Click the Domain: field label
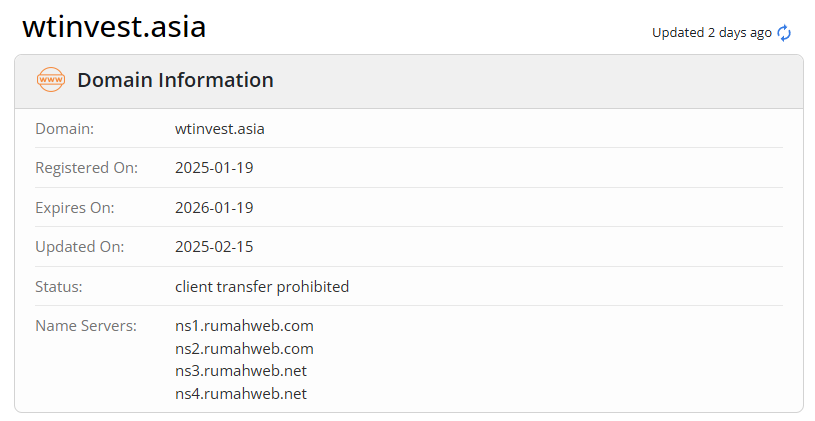Image resolution: width=815 pixels, height=421 pixels. tap(64, 128)
